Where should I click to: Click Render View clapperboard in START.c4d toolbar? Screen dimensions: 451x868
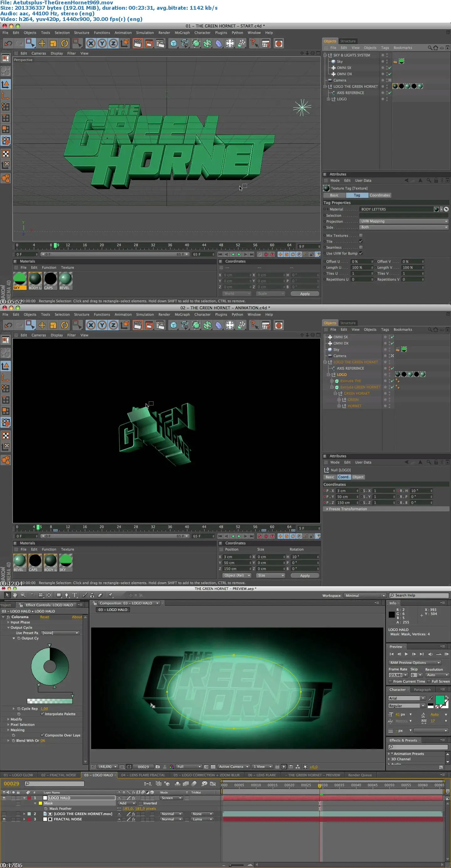[137, 44]
